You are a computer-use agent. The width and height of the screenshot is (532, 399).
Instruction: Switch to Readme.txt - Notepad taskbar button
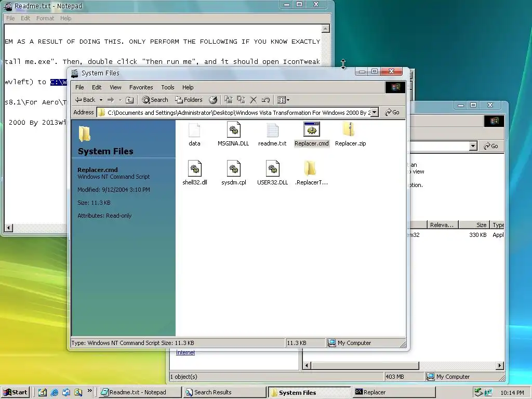click(x=140, y=392)
